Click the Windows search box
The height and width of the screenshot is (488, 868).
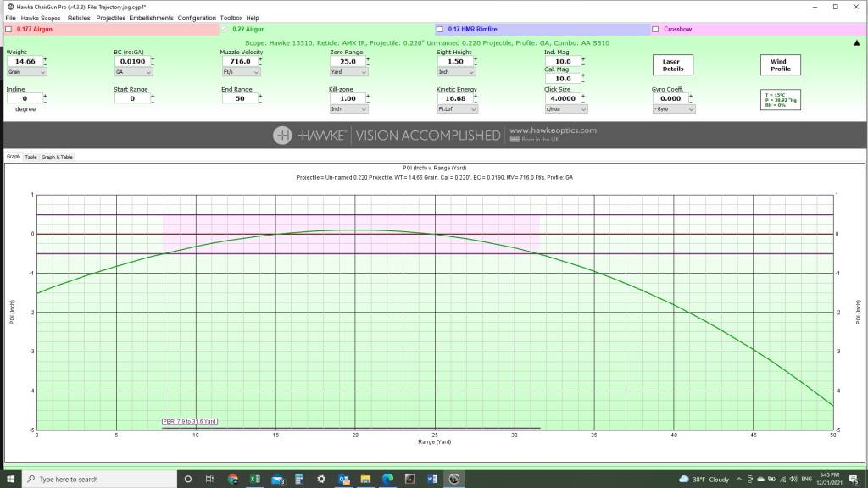click(100, 480)
